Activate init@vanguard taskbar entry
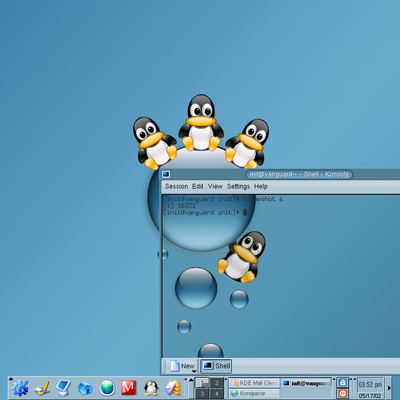The width and height of the screenshot is (400, 400). pos(307,383)
